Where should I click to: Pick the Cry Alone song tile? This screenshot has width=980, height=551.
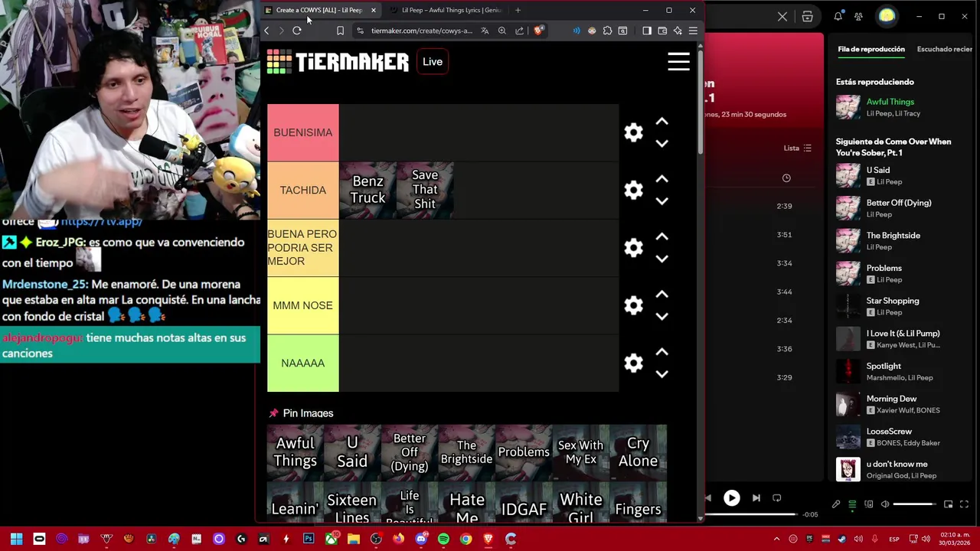pyautogui.click(x=638, y=452)
